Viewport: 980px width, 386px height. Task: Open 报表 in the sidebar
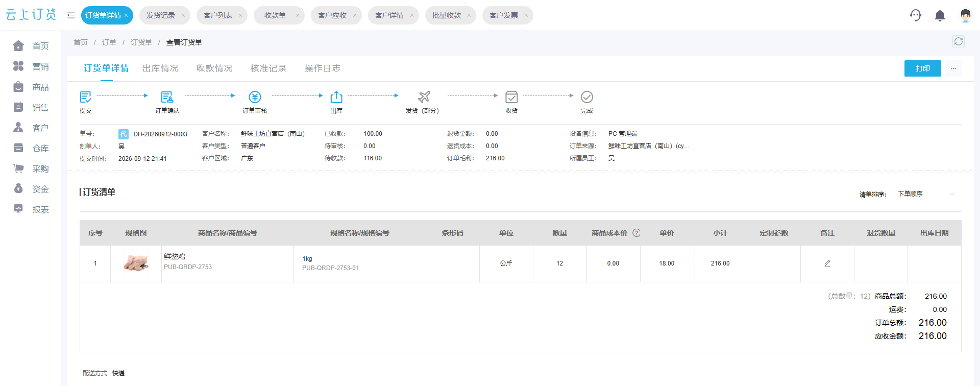[x=31, y=209]
